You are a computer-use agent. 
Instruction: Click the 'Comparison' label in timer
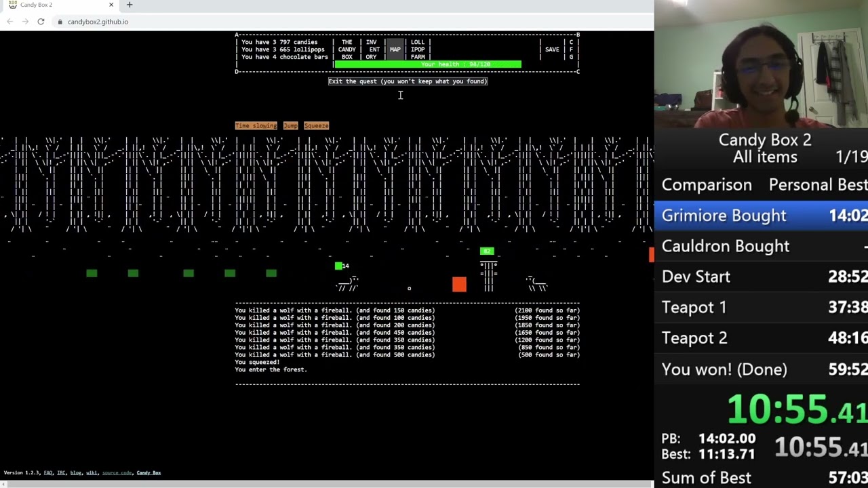[707, 185]
